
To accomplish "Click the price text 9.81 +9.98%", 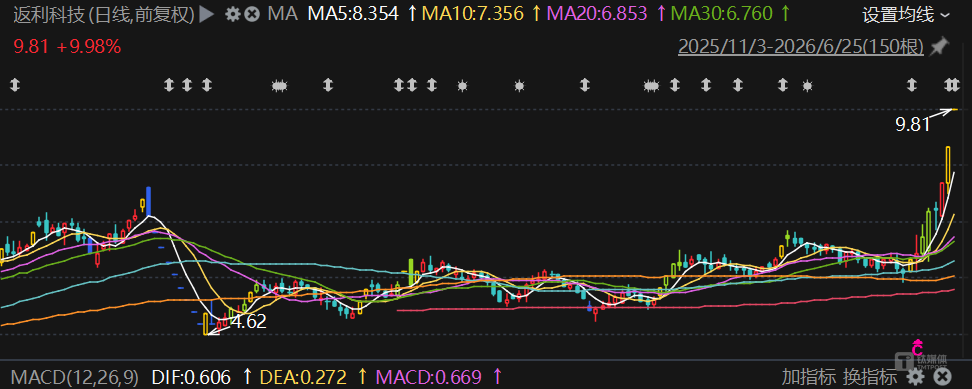I will [x=67, y=46].
